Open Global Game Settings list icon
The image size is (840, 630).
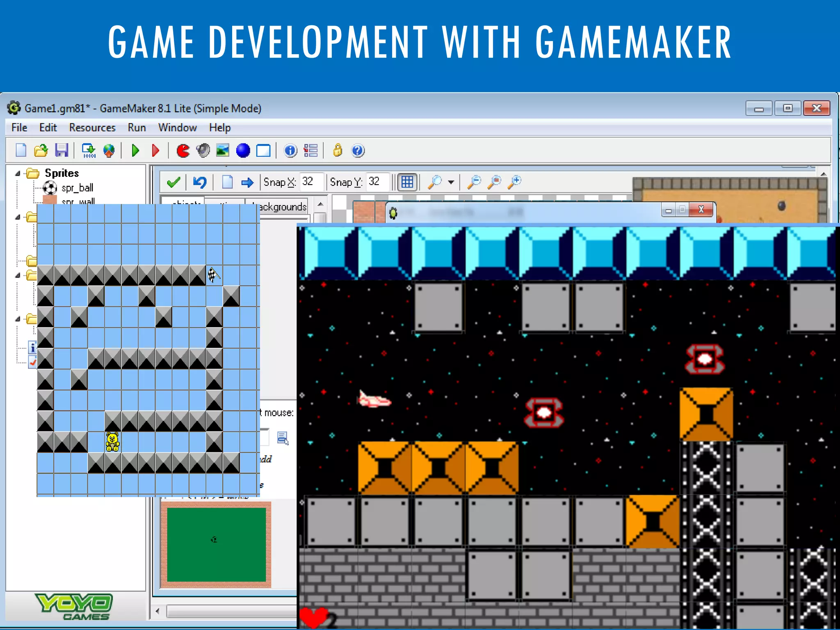pos(310,151)
